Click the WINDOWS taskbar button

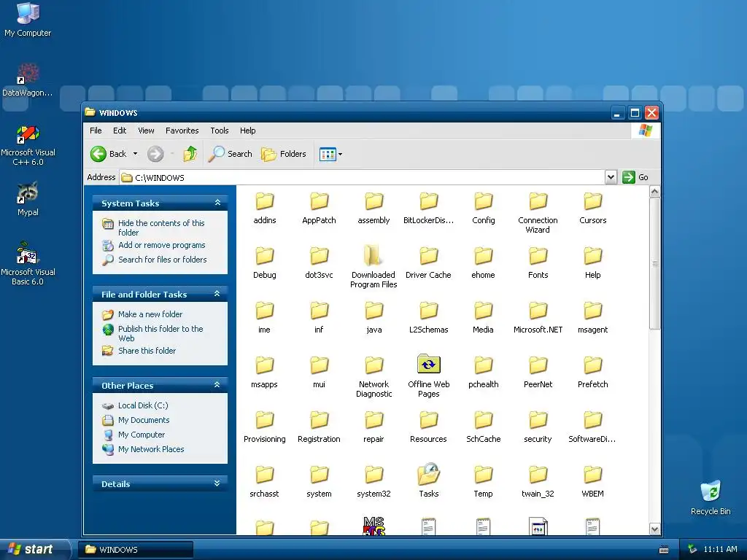point(136,550)
